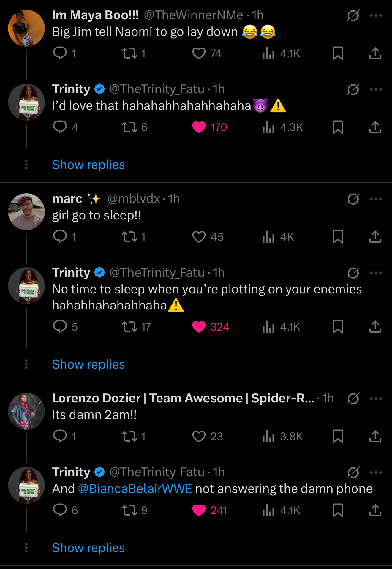Repost marc's 'girl go to sleep' tweet
The height and width of the screenshot is (569, 392).
[x=129, y=237]
